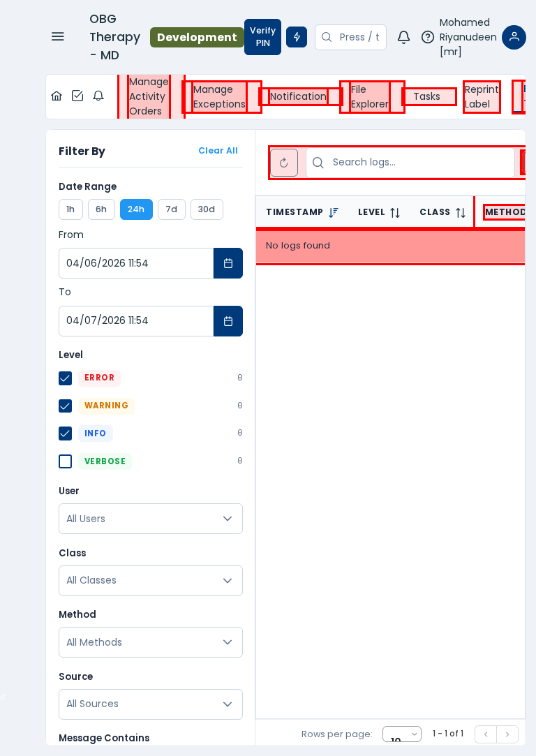536x756 pixels.
Task: Expand the All Users dropdown
Action: [x=151, y=519]
